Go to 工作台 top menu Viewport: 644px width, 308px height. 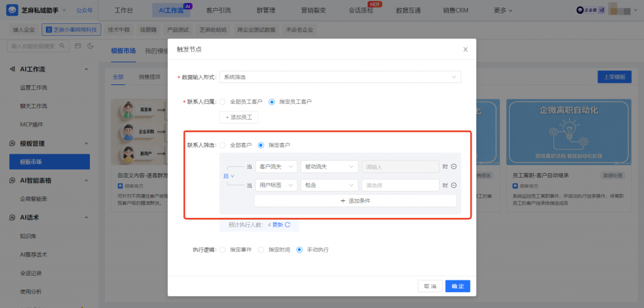[124, 11]
